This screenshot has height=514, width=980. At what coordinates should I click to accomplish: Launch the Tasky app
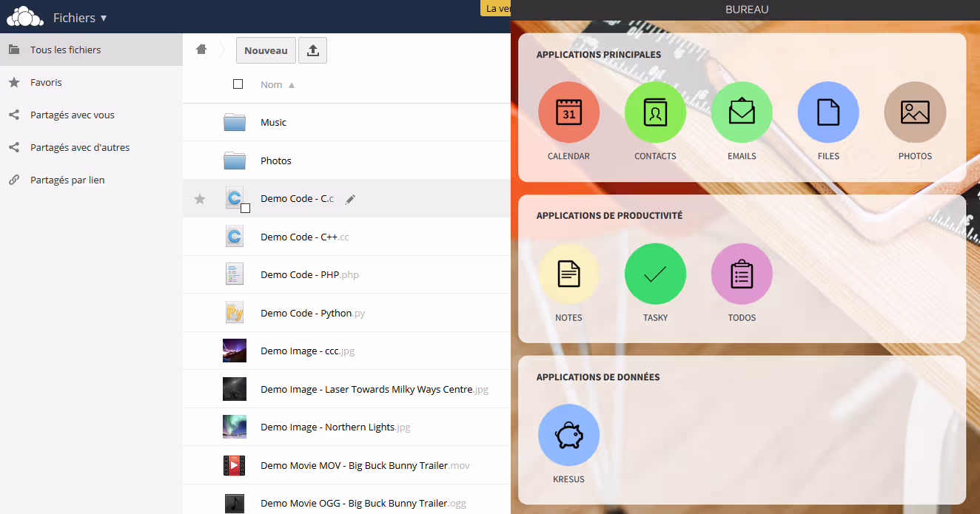[655, 274]
